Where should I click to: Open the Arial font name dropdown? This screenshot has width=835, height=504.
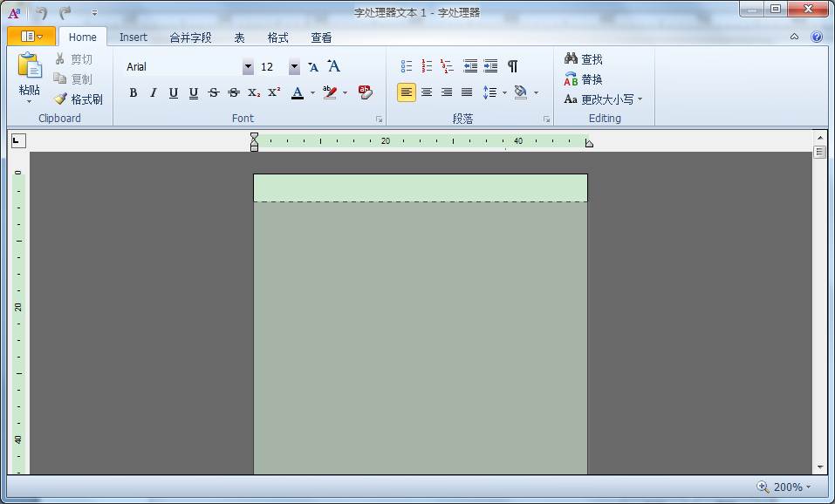click(x=248, y=67)
